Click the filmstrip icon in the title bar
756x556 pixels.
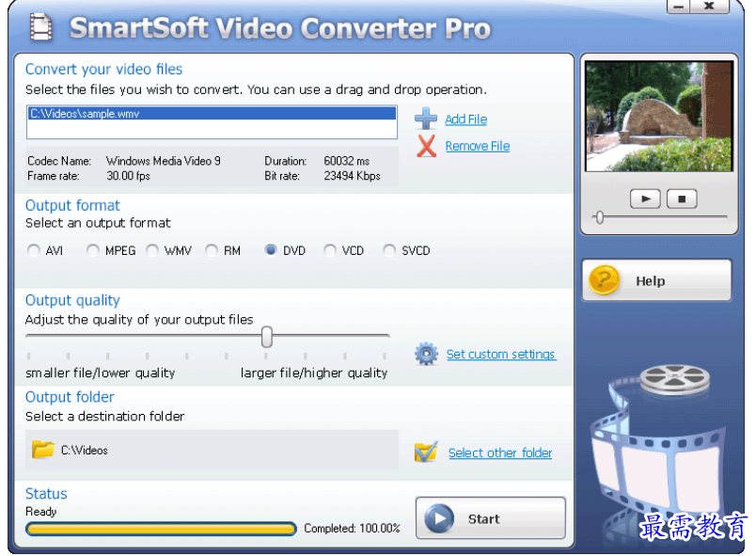tap(41, 27)
